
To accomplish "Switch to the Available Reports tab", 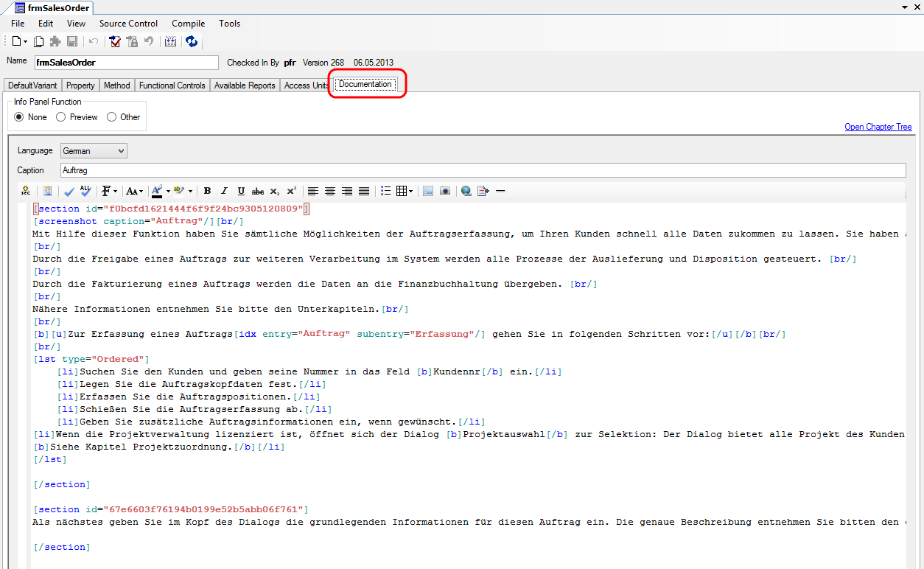I will click(245, 85).
